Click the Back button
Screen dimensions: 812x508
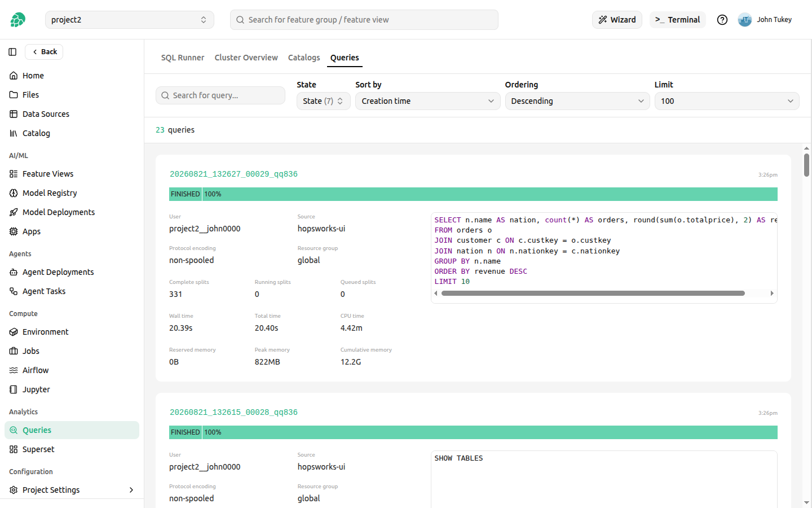click(44, 52)
